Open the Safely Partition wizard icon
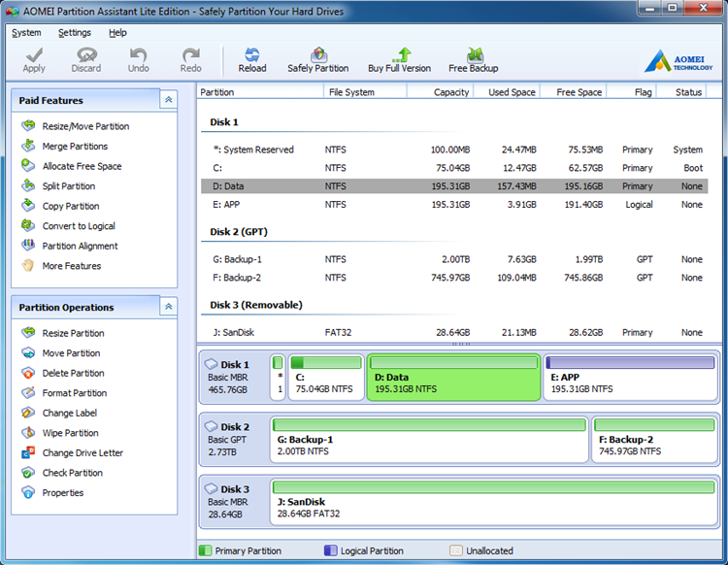Screen dimensions: 728x565 318,54
